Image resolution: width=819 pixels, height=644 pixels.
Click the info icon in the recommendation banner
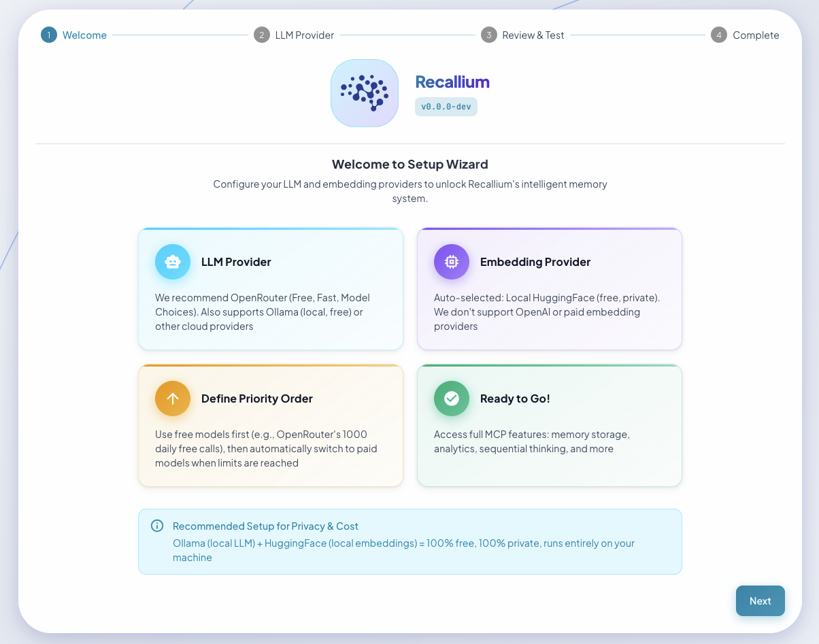(157, 526)
